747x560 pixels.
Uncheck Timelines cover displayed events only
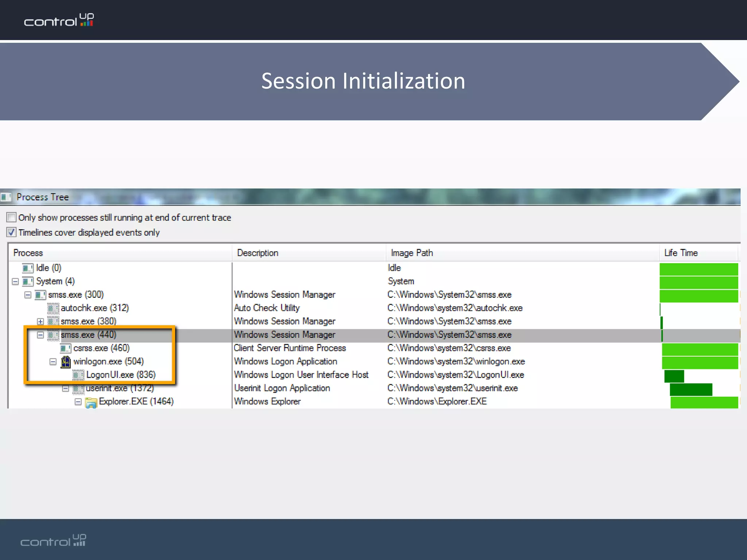tap(11, 232)
